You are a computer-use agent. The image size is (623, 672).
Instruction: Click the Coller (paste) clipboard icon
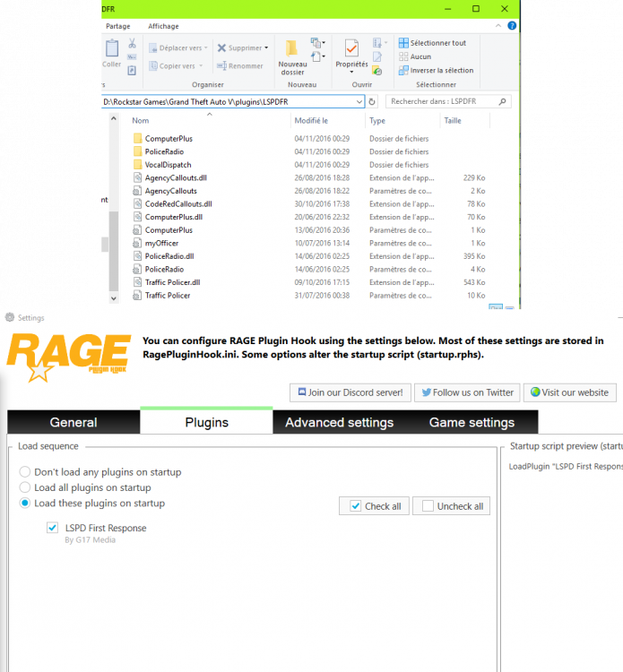(x=112, y=48)
